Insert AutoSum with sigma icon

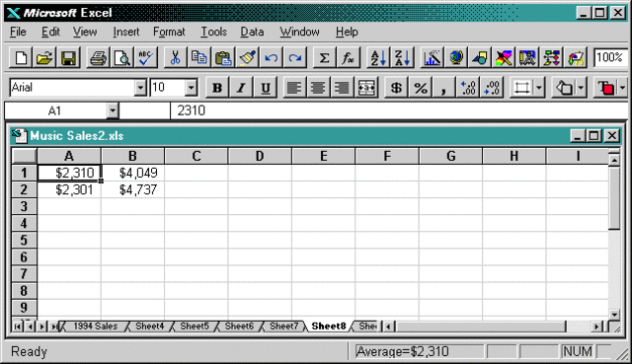point(324,58)
